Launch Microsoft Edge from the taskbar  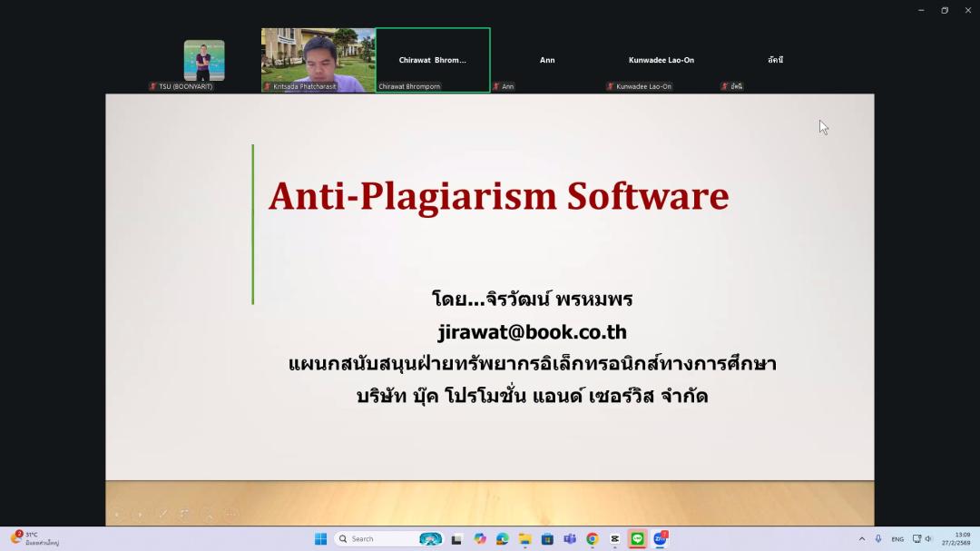coord(502,538)
